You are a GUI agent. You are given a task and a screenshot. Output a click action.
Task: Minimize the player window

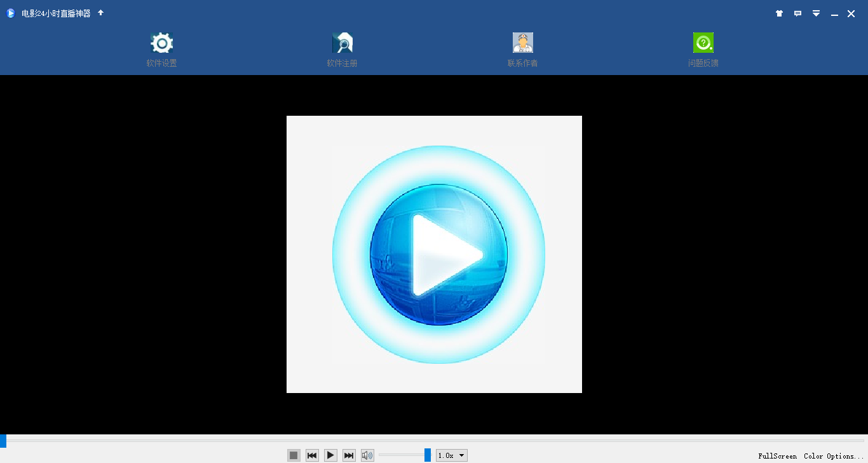[x=834, y=14]
